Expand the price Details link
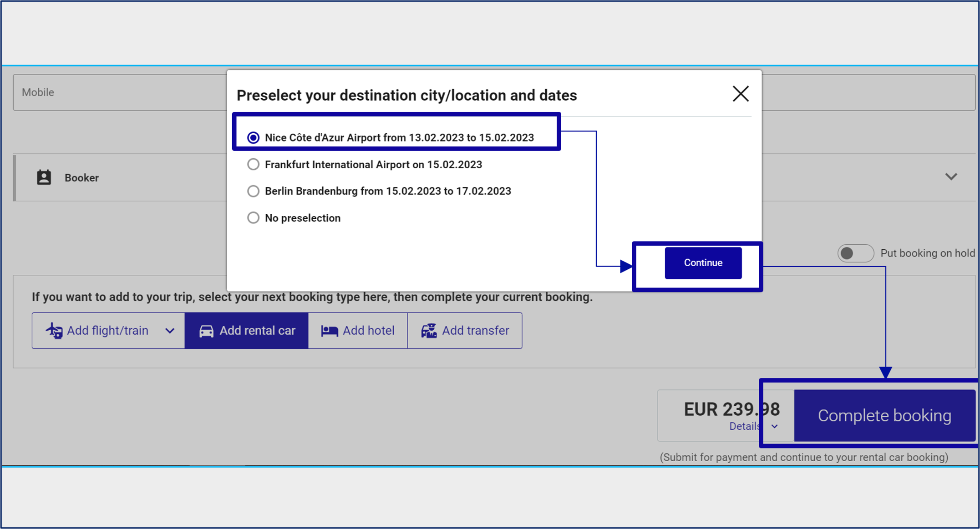980x529 pixels. (745, 426)
